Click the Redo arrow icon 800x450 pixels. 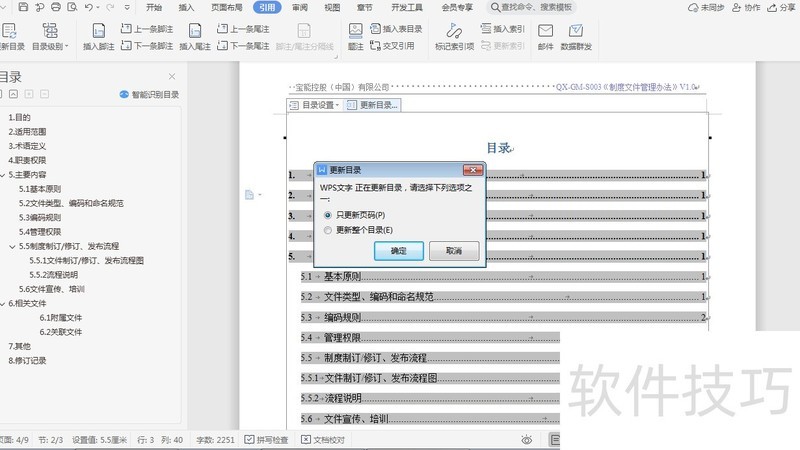click(110, 7)
